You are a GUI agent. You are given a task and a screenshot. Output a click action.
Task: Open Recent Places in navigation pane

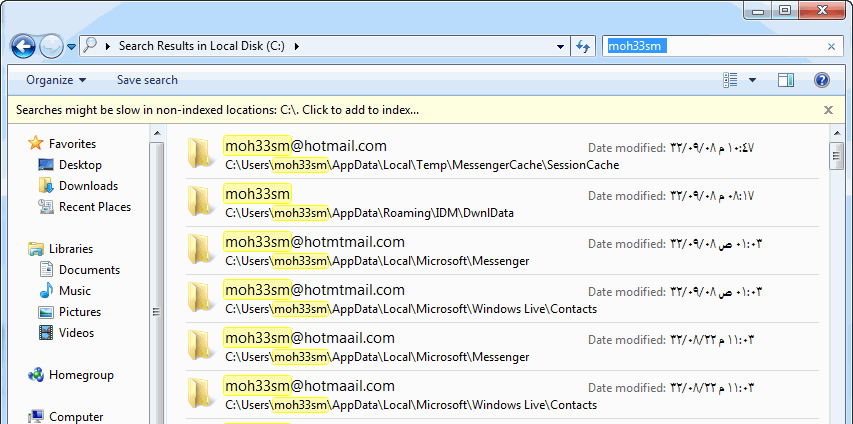tap(95, 207)
